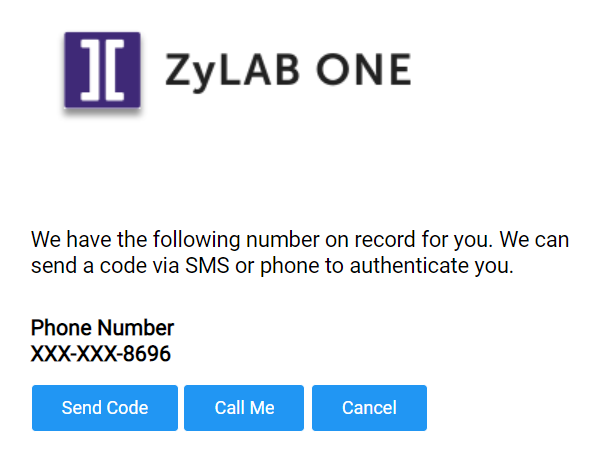This screenshot has width=605, height=456.
Task: Send the authentication code via SMS
Action: [x=105, y=408]
